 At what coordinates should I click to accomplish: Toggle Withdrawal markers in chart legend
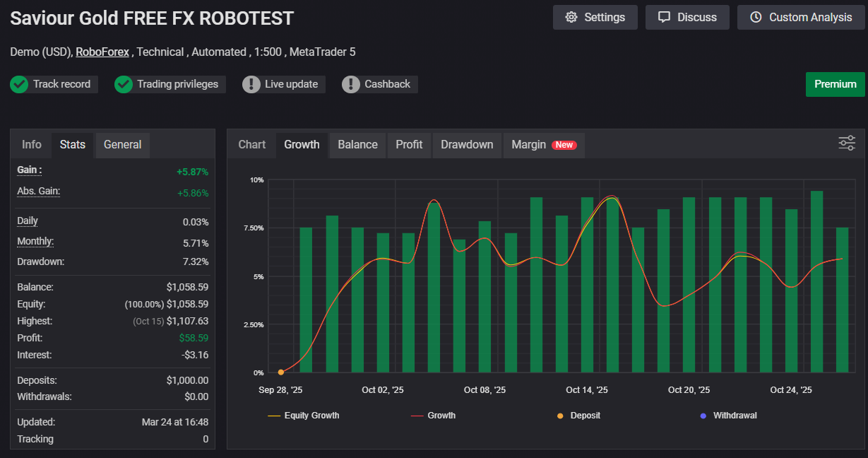tap(727, 416)
